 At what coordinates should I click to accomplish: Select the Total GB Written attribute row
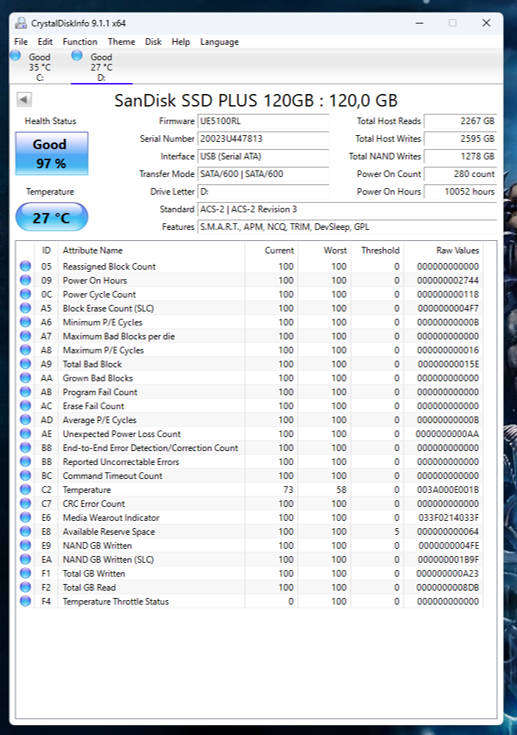(x=249, y=573)
